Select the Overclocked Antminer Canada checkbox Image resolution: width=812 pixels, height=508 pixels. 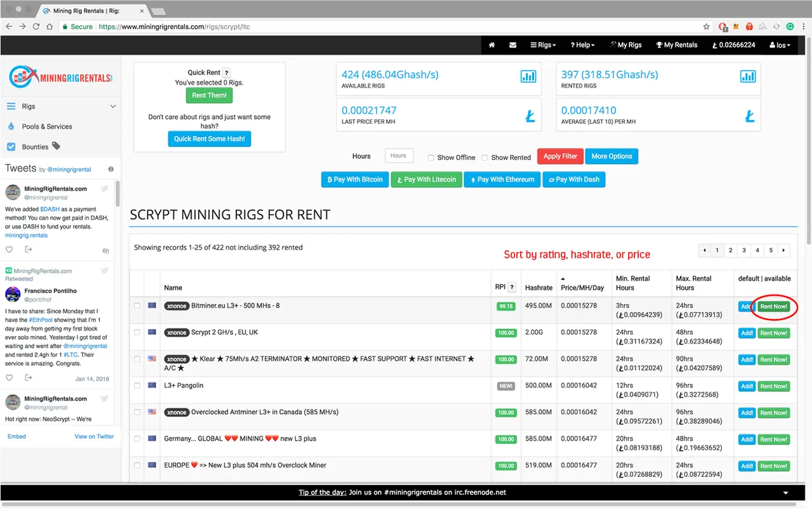pos(137,412)
